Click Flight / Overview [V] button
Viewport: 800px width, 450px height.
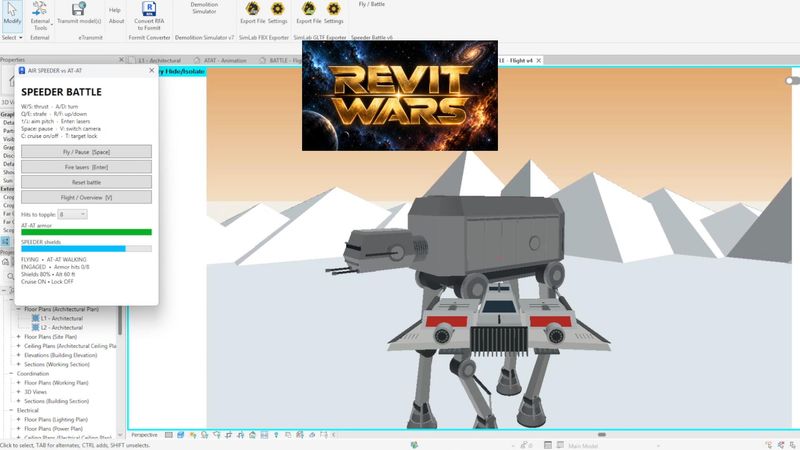pos(86,197)
